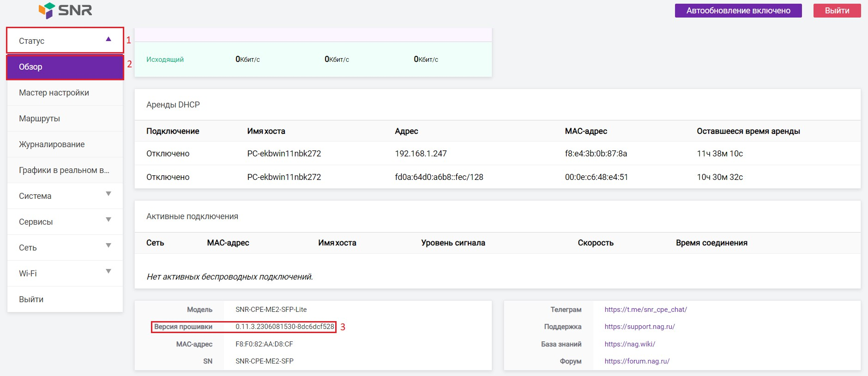868x376 pixels.
Task: Select Выйти in the sidebar menu
Action: (x=65, y=299)
